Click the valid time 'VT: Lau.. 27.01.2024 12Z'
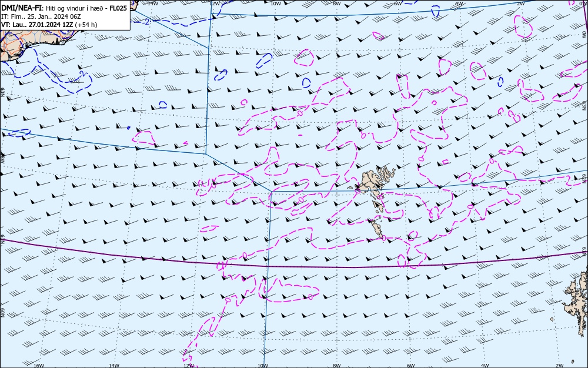 (37, 25)
